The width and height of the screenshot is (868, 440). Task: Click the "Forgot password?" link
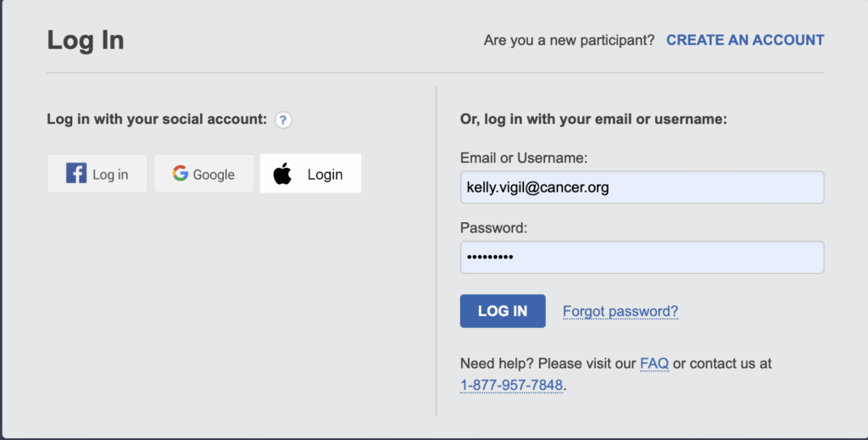[x=620, y=311]
